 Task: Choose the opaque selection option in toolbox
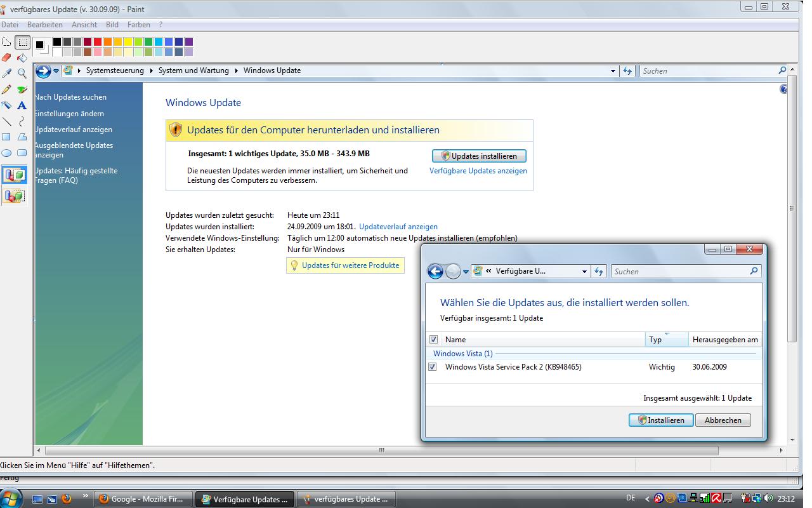point(14,175)
